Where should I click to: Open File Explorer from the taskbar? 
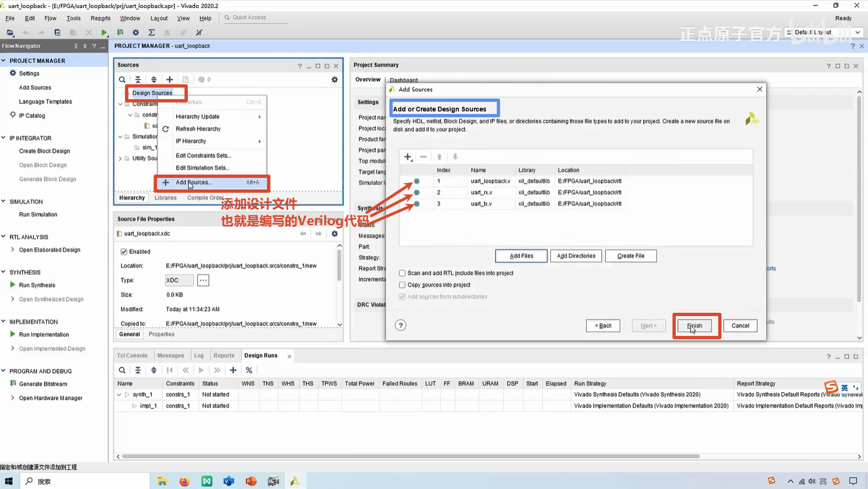pyautogui.click(x=162, y=481)
